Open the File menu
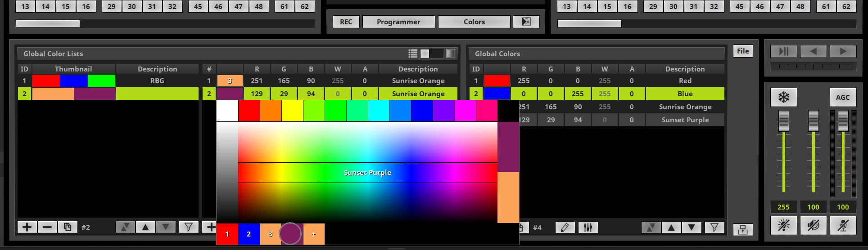 point(743,51)
